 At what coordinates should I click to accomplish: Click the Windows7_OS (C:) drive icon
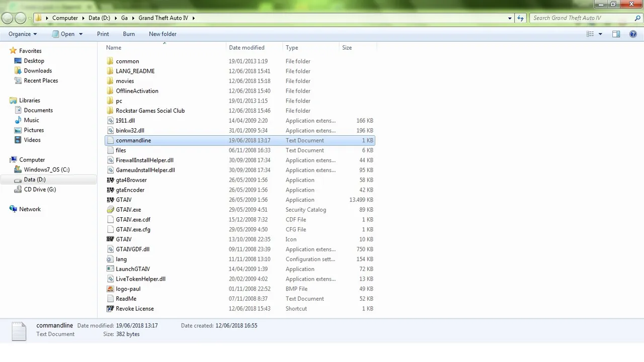[18, 169]
